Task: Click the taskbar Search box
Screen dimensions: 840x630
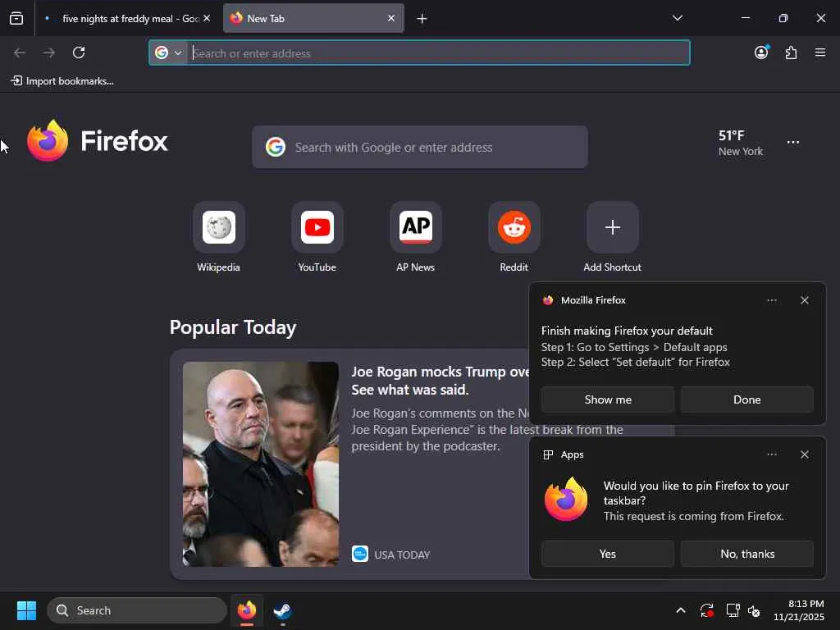Action: pyautogui.click(x=137, y=610)
